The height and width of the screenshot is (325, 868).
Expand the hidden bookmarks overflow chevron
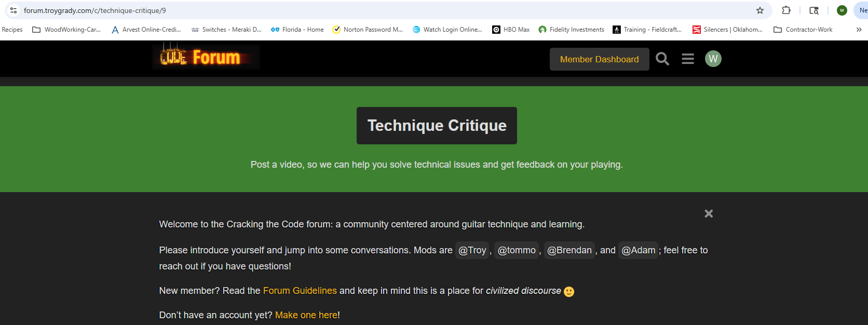pyautogui.click(x=859, y=30)
